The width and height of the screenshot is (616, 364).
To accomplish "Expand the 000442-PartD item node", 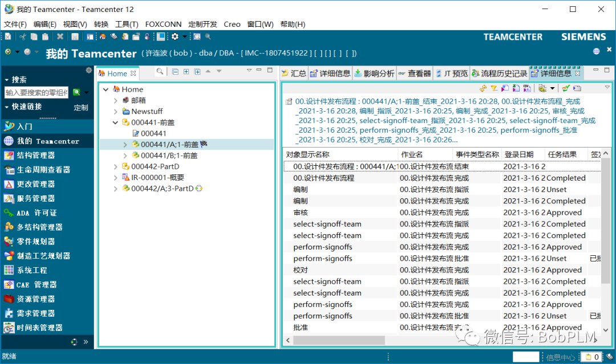I will 115,167.
